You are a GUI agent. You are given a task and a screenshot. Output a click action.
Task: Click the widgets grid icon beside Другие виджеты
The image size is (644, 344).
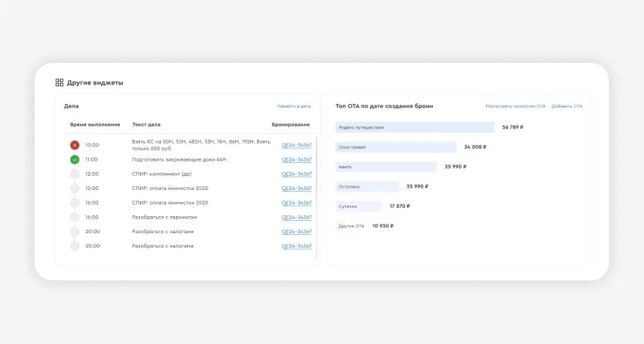(x=59, y=82)
